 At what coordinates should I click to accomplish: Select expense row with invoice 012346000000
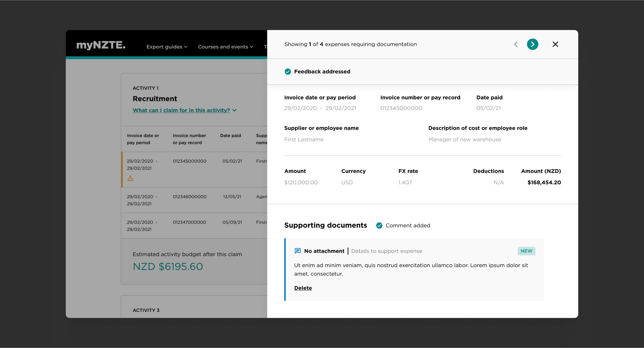click(194, 200)
